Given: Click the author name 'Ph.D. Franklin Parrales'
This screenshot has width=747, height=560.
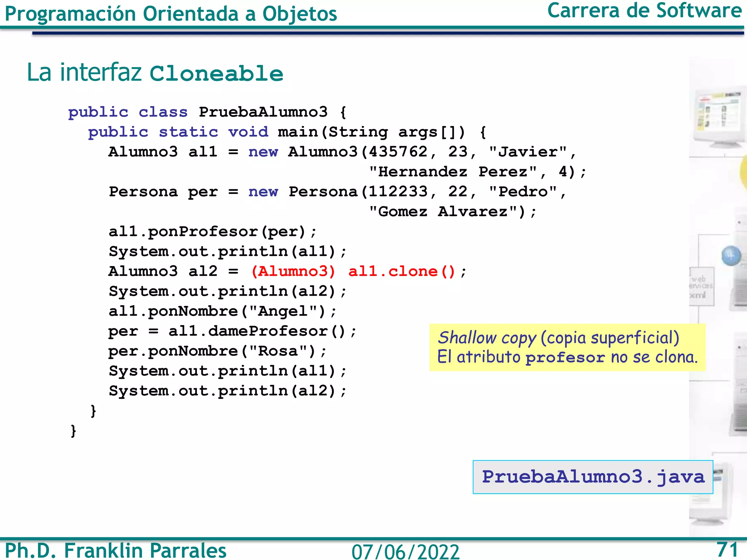Looking at the screenshot, I should point(116,551).
